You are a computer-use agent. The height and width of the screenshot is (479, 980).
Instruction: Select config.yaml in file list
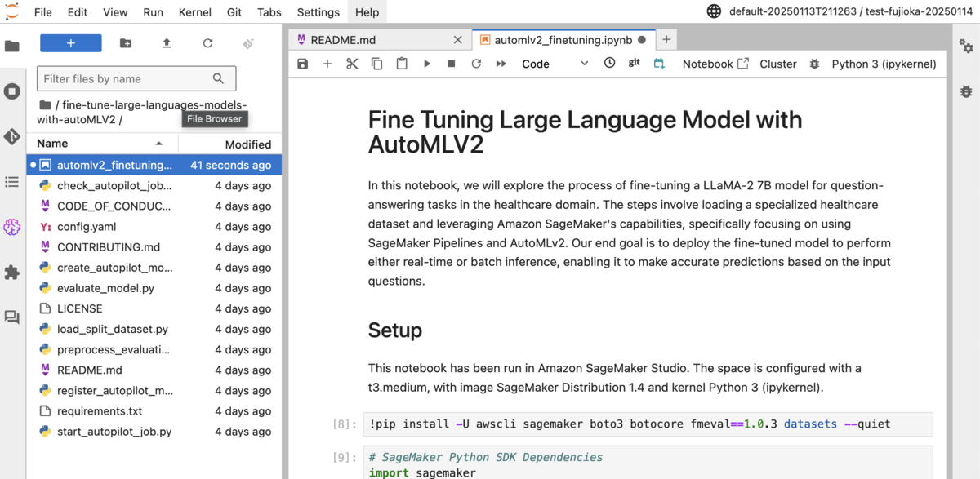pyautogui.click(x=154, y=226)
